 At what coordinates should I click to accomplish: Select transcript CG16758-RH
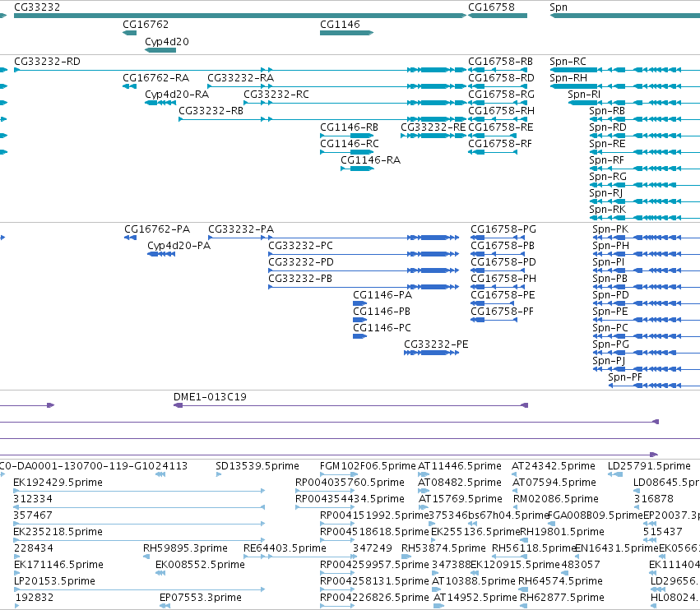pyautogui.click(x=501, y=111)
